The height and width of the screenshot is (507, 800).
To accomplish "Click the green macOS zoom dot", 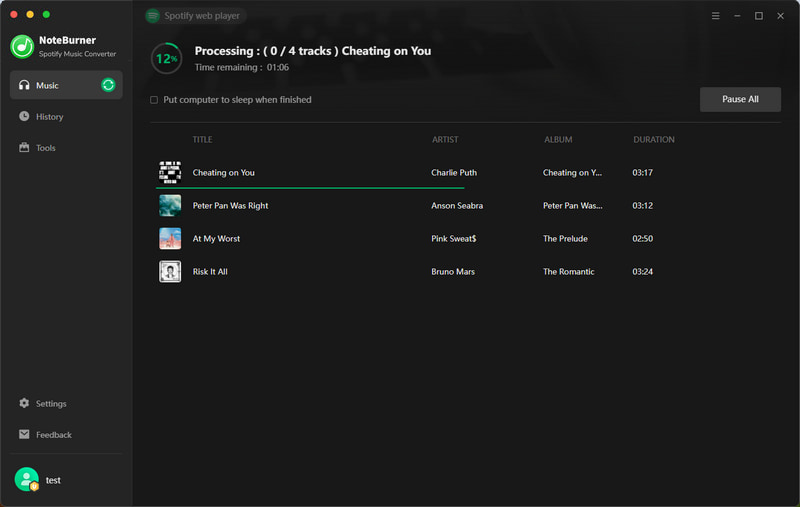I will (46, 14).
